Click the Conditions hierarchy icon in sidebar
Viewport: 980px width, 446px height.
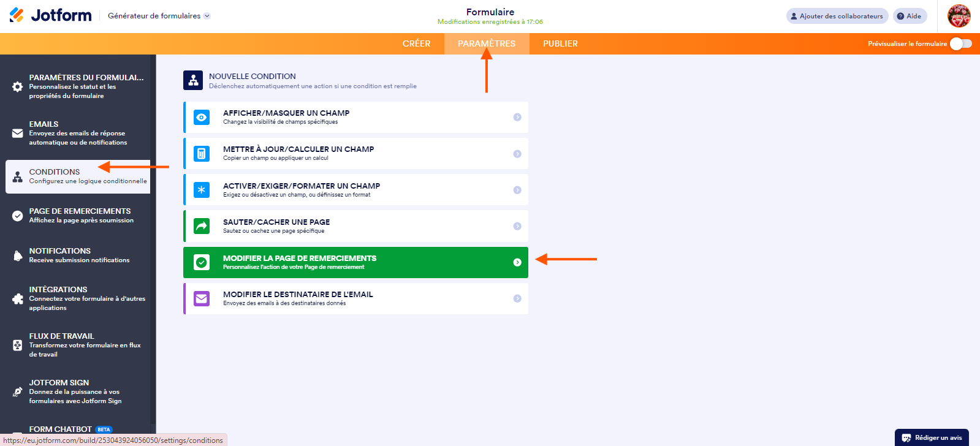(x=18, y=176)
